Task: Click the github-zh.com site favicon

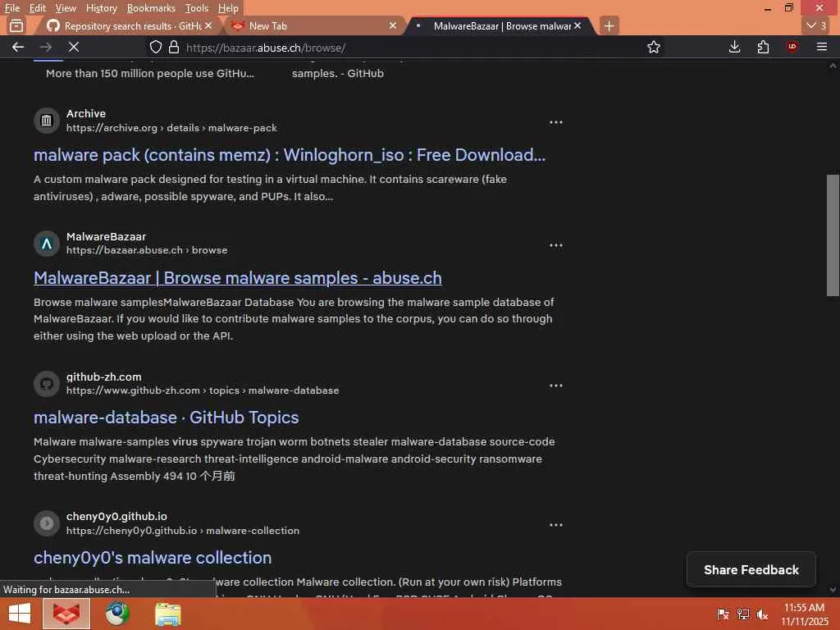Action: pos(47,384)
